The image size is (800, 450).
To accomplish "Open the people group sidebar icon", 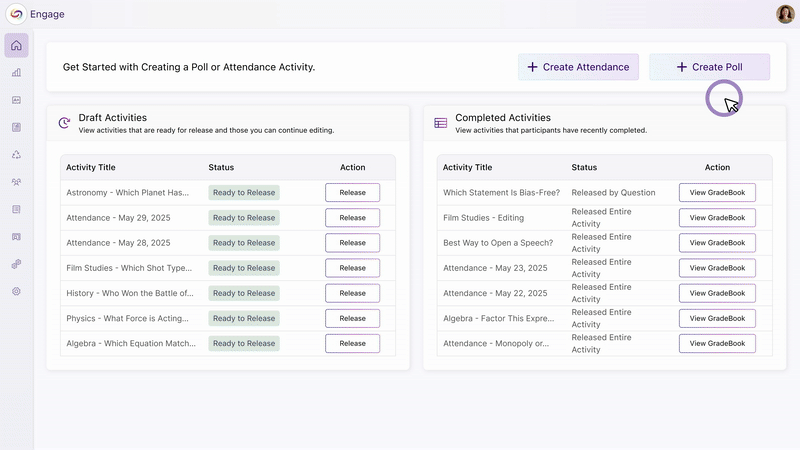I will point(16,182).
